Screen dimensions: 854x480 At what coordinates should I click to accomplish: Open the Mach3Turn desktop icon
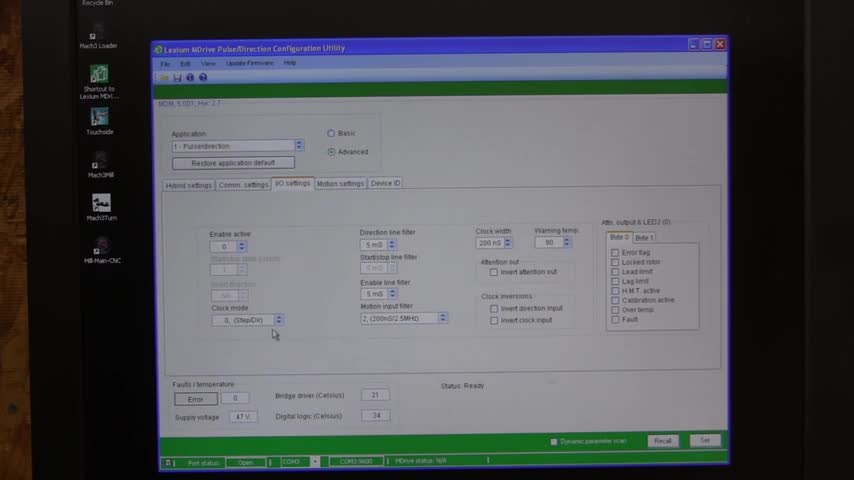coord(101,207)
